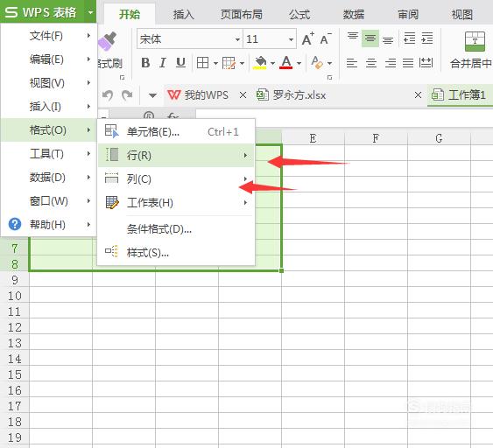Open the 文件(F) menu item
Image resolution: width=493 pixels, height=448 pixels.
[49, 36]
